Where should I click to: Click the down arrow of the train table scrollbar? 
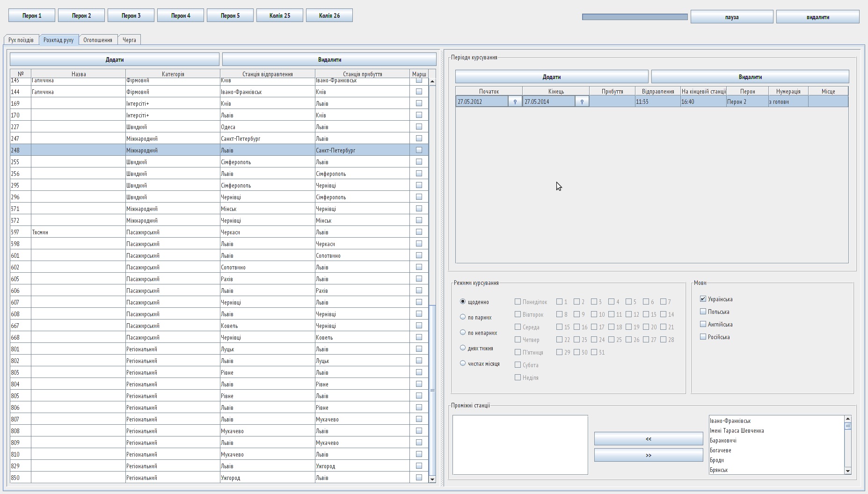tap(432, 479)
